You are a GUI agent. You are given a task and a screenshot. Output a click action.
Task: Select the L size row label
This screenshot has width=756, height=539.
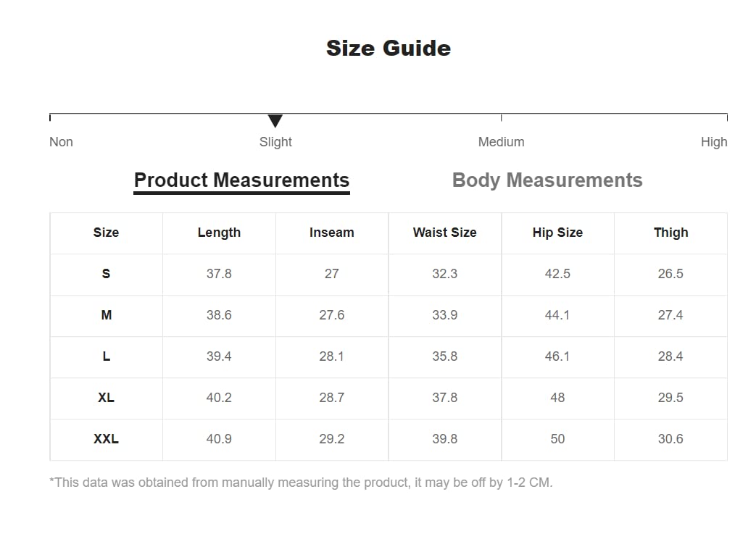click(x=106, y=356)
